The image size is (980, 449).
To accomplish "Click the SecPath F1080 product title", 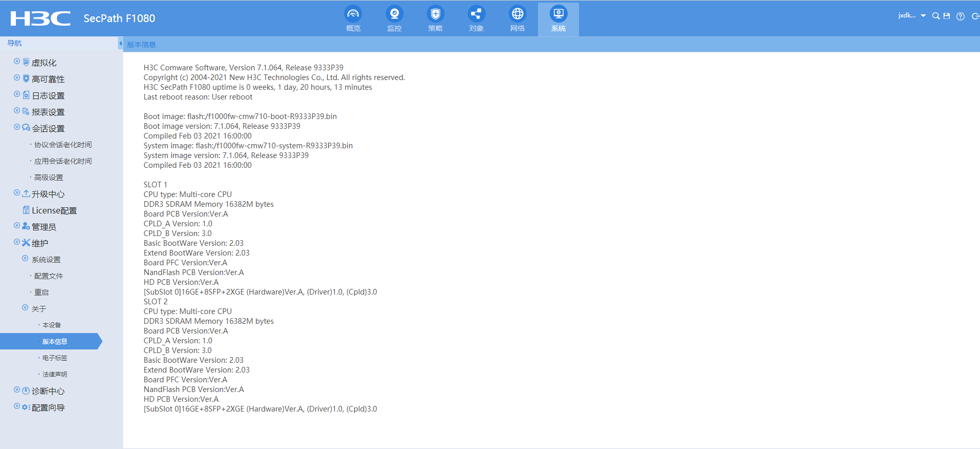I will [119, 18].
